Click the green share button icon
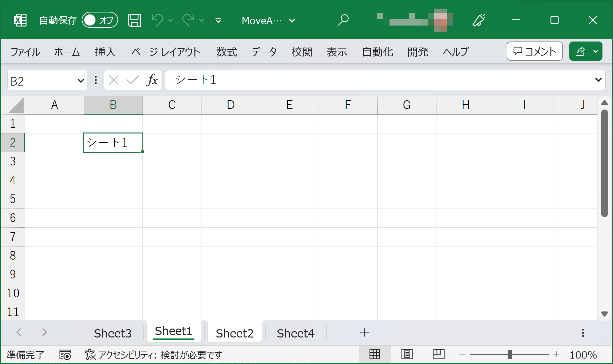This screenshot has width=613, height=364. click(579, 51)
